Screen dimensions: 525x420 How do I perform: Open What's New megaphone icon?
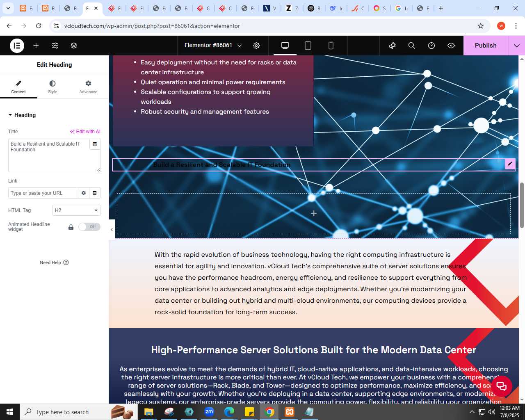click(393, 46)
